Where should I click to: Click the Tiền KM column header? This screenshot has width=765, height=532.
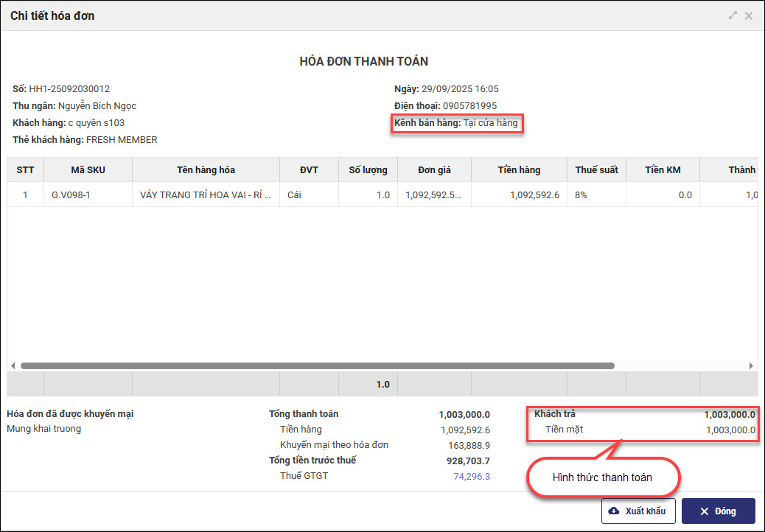[x=663, y=170]
